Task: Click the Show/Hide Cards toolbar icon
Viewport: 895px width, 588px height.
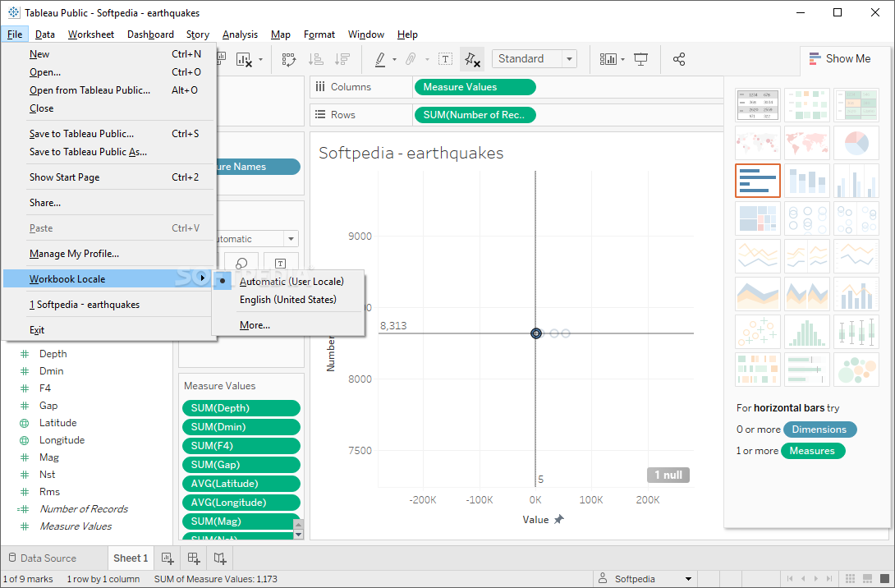Action: click(x=608, y=59)
